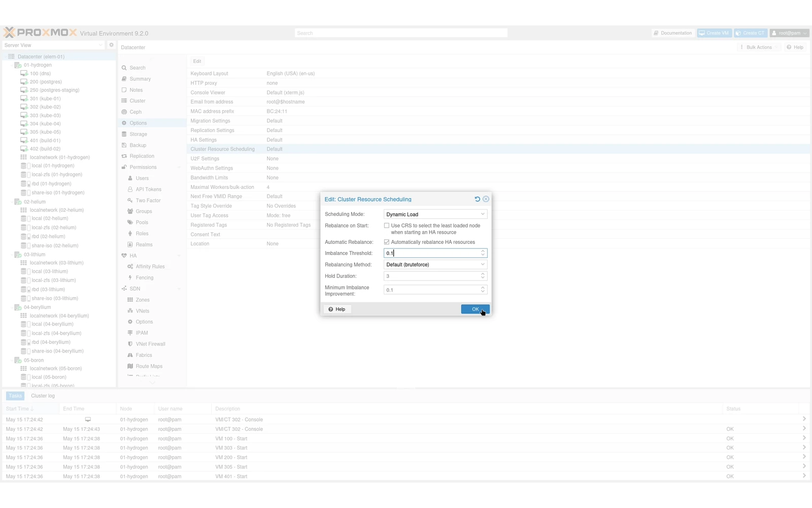This screenshot has height=508, width=812.
Task: Click the Server View settings gear
Action: click(x=111, y=45)
